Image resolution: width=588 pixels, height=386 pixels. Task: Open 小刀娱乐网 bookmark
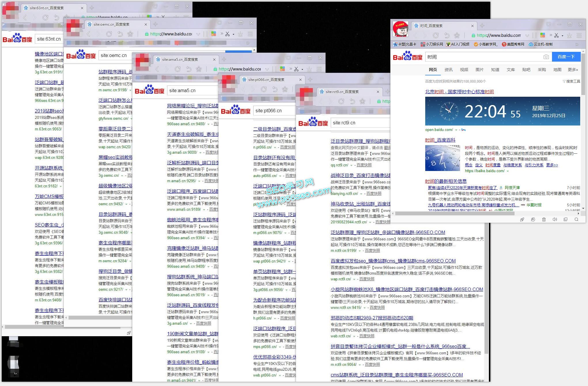[x=432, y=44]
